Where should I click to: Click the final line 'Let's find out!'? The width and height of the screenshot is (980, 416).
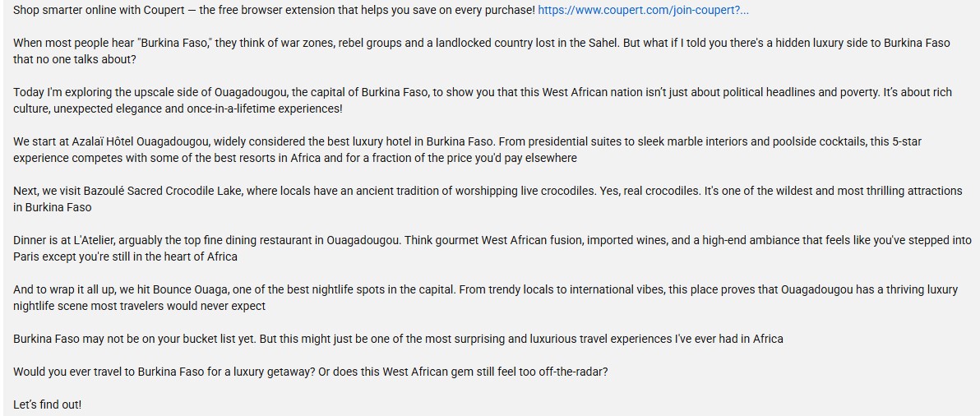pyautogui.click(x=48, y=404)
